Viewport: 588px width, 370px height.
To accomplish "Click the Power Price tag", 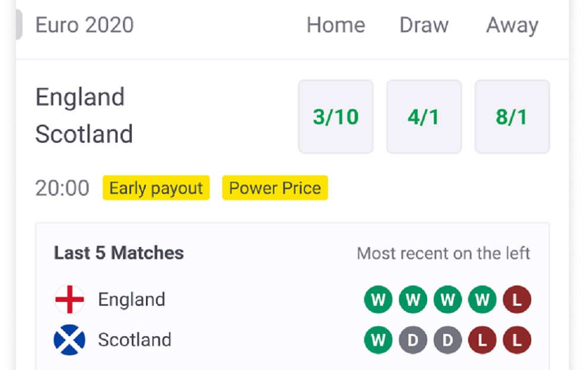I will (x=275, y=188).
